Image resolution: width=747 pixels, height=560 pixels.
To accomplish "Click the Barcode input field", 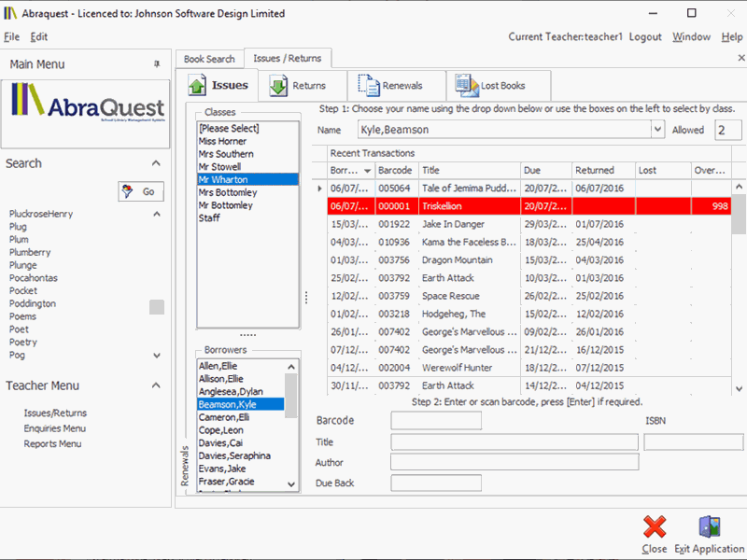I will [436, 421].
